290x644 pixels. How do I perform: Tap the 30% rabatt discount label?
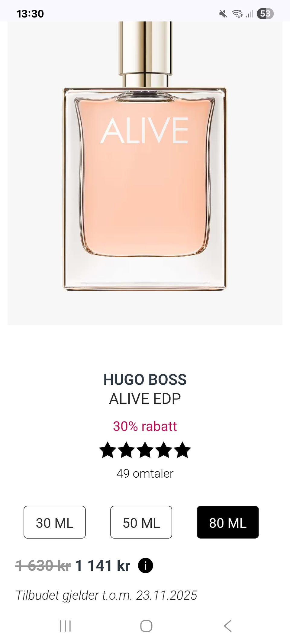(145, 426)
